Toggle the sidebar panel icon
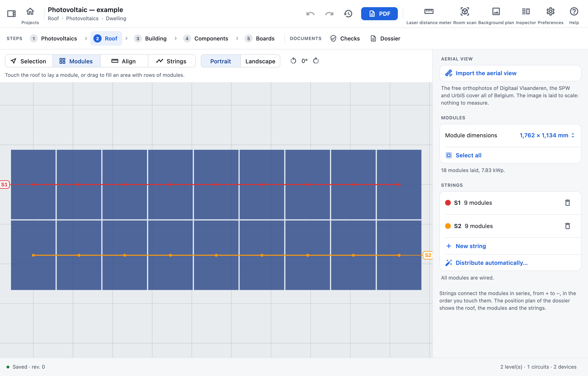This screenshot has width=588, height=376. 11,13
